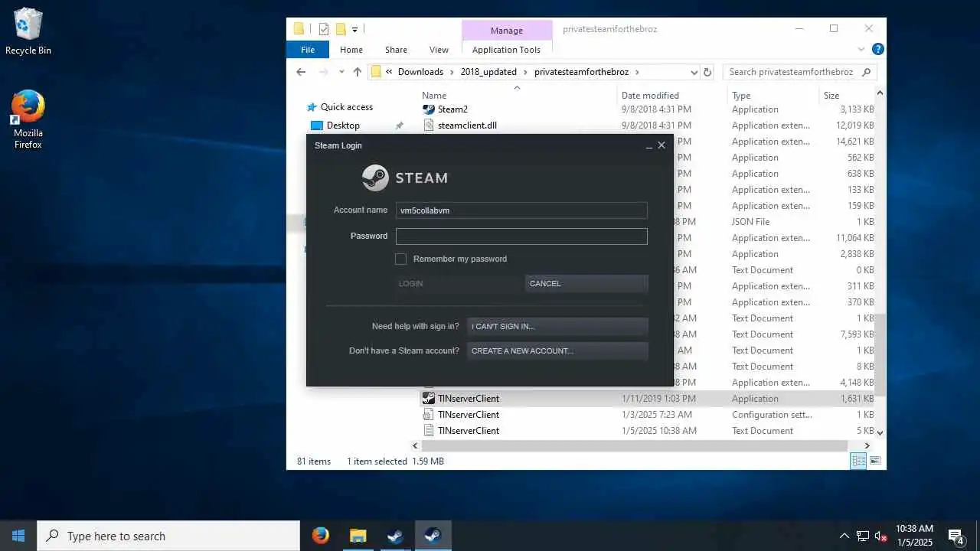Close the Steam Login dialog

(661, 145)
